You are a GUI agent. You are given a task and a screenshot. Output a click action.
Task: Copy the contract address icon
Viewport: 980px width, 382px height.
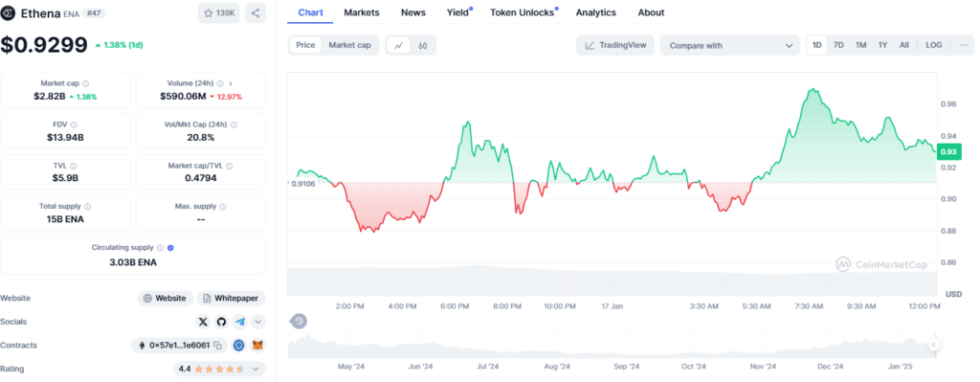217,345
